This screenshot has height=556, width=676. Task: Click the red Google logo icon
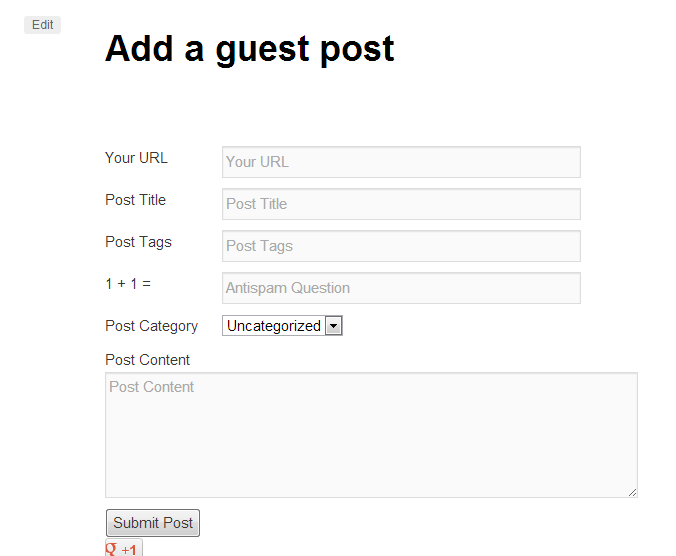(112, 549)
